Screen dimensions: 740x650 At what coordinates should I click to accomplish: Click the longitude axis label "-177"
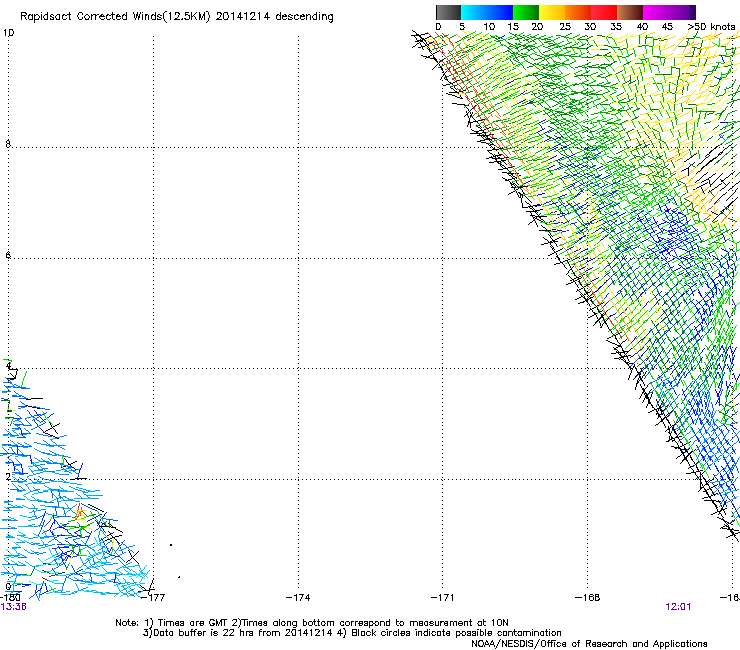(x=153, y=598)
